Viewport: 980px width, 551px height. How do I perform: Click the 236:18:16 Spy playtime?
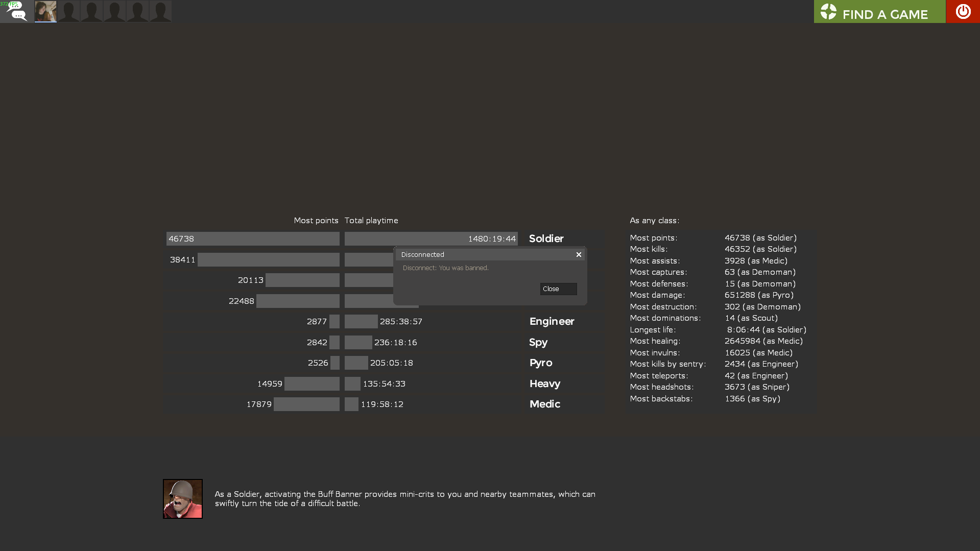396,342
